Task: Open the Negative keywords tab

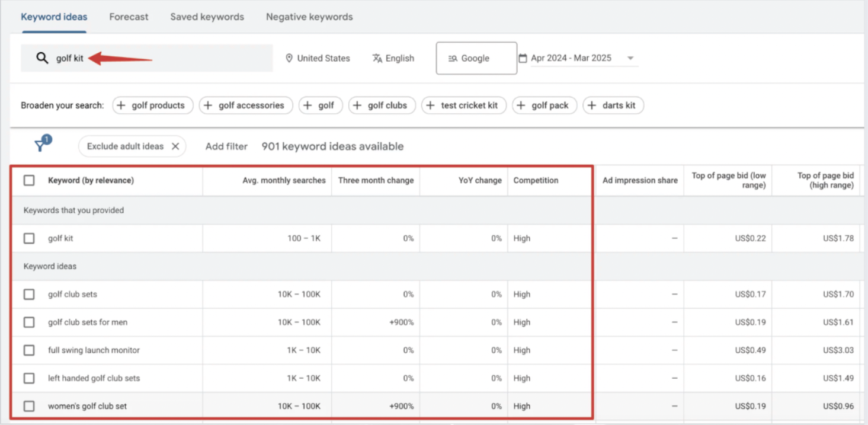Action: (309, 17)
